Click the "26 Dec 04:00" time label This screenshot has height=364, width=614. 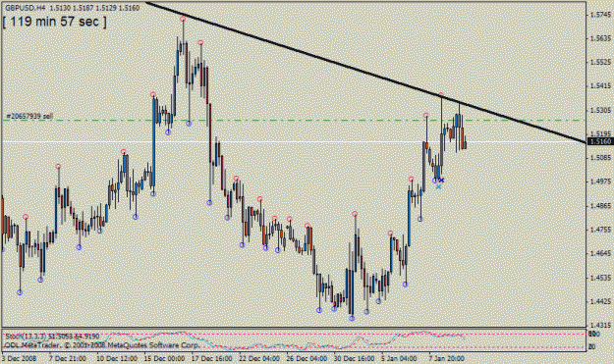307,358
